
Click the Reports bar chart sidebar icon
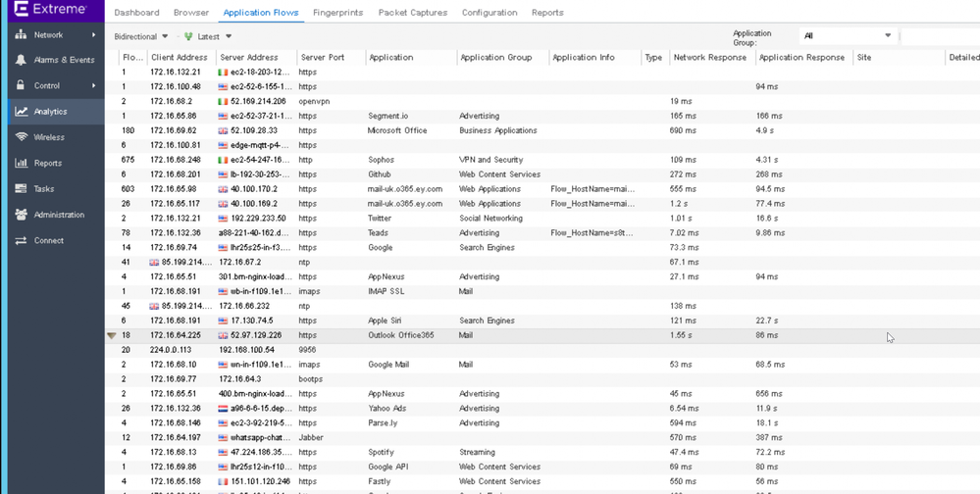click(21, 164)
